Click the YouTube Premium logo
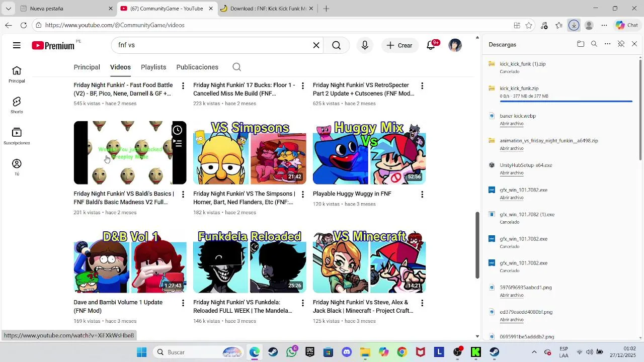This screenshot has height=362, width=644. [x=53, y=45]
